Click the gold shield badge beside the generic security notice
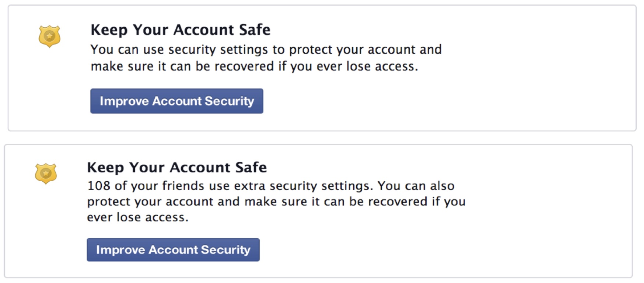 point(49,36)
